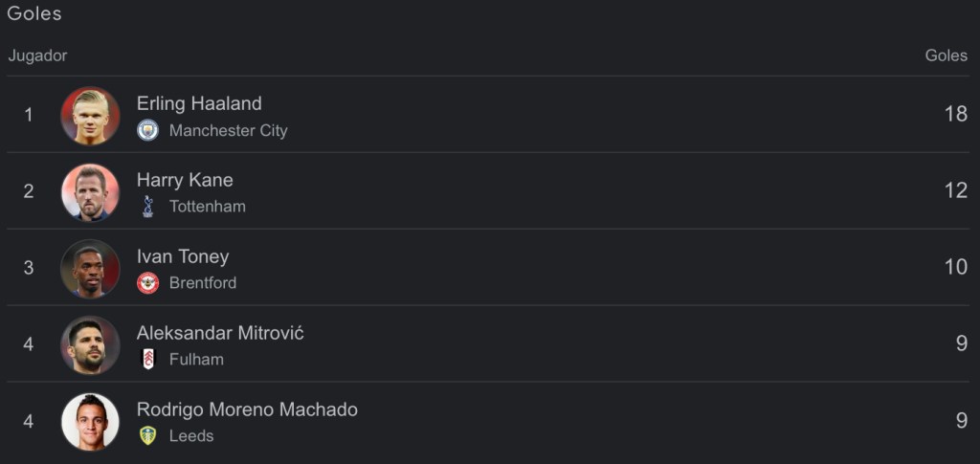Select the Harry Kane name link
The height and width of the screenshot is (464, 980).
point(185,180)
